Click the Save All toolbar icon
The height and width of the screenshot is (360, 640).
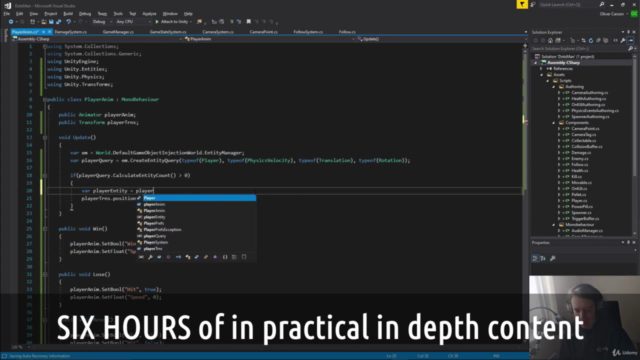(58, 22)
